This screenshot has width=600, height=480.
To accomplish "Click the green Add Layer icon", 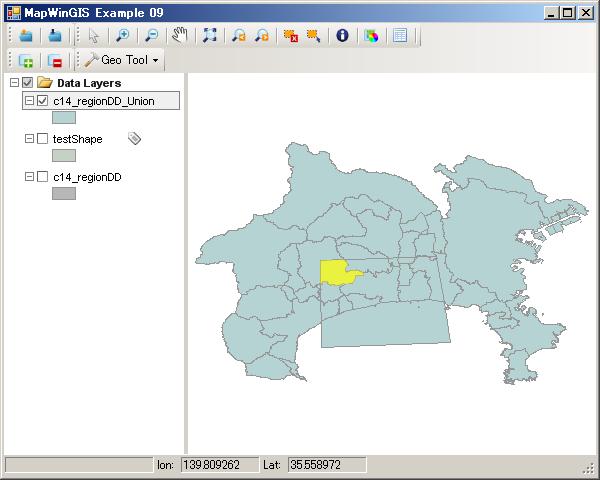I will tap(26, 60).
